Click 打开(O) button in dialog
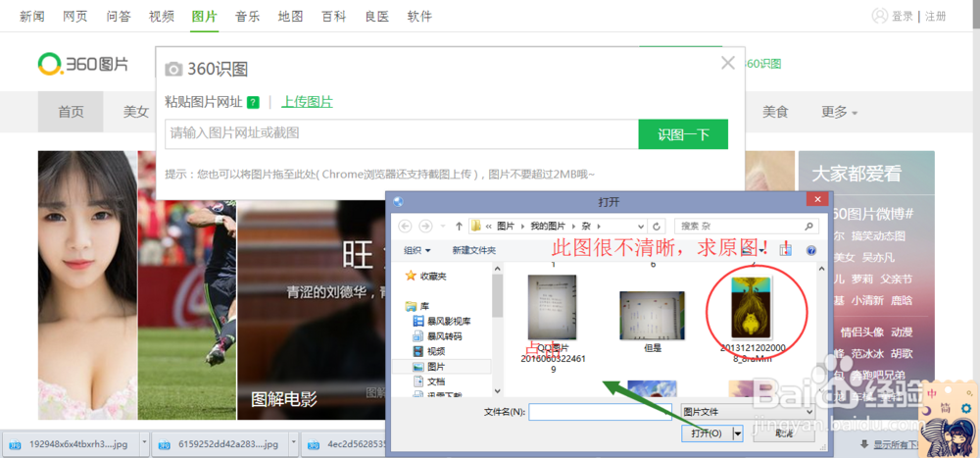The image size is (980, 458). pos(707,433)
